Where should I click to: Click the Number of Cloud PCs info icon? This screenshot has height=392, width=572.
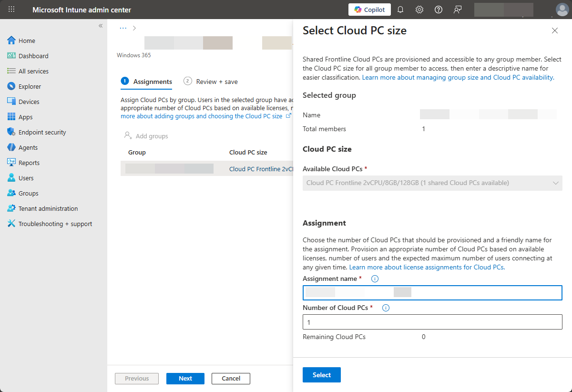(386, 308)
